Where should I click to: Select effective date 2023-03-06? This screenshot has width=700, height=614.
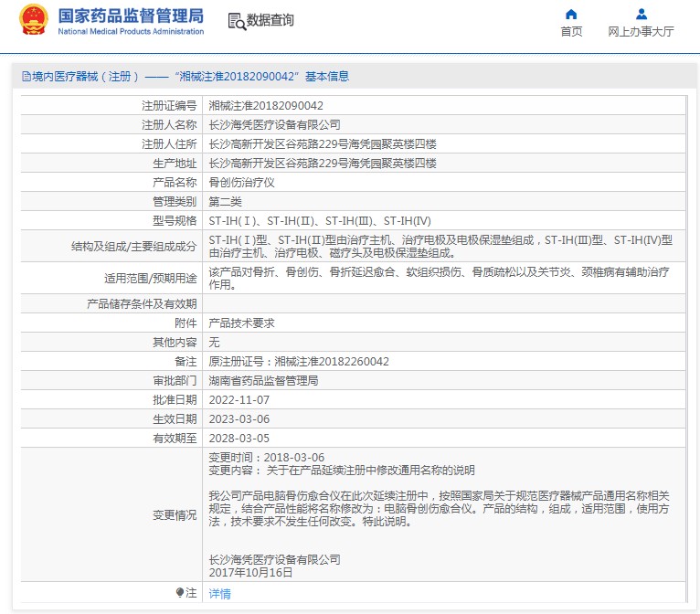[x=239, y=419]
